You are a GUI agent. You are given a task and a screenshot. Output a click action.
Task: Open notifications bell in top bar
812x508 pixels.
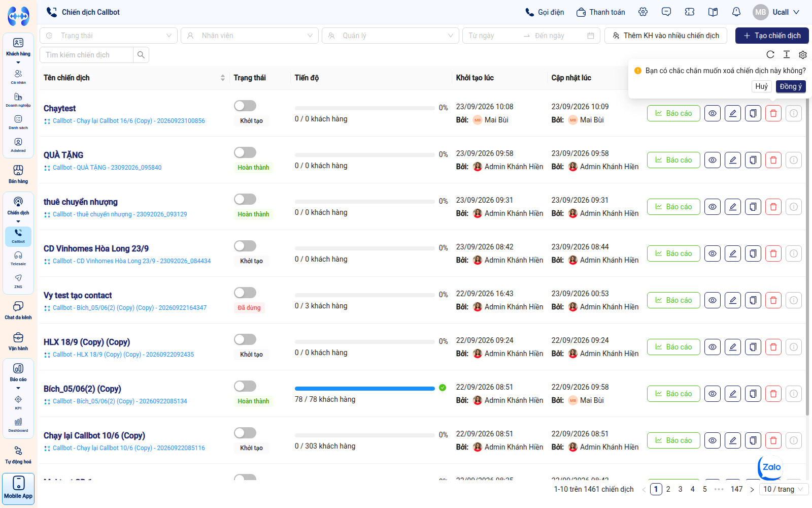pyautogui.click(x=736, y=12)
